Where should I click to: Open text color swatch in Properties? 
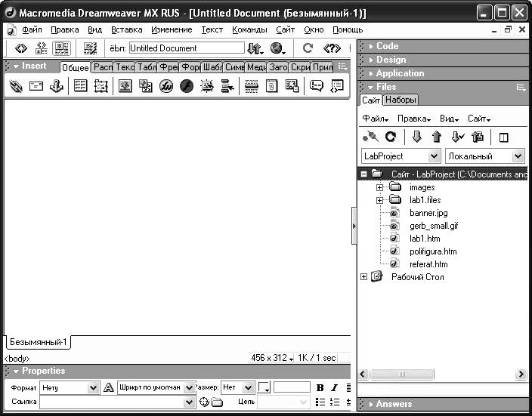(x=264, y=387)
